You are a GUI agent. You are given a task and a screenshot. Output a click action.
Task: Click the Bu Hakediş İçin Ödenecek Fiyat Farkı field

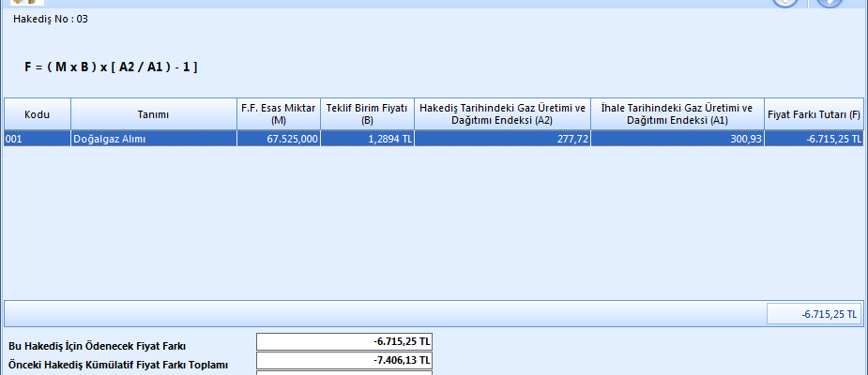(x=343, y=342)
